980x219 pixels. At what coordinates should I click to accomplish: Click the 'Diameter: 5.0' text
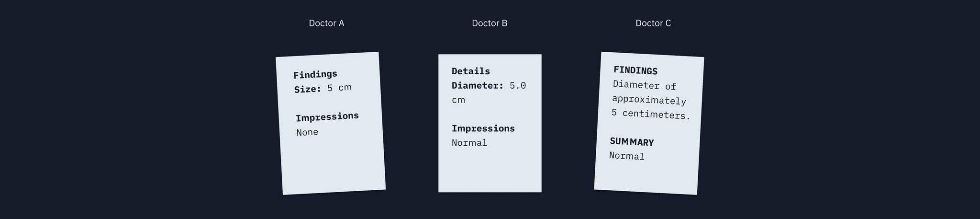pos(489,85)
